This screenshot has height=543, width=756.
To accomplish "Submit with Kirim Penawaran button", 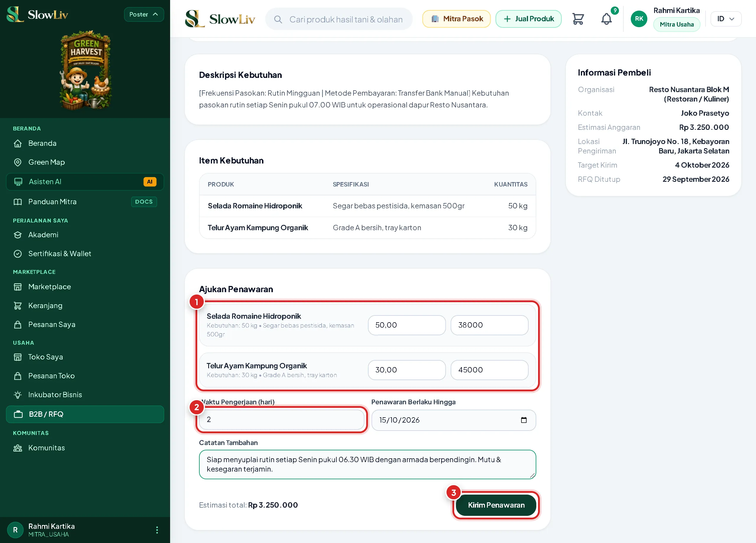I will (496, 505).
